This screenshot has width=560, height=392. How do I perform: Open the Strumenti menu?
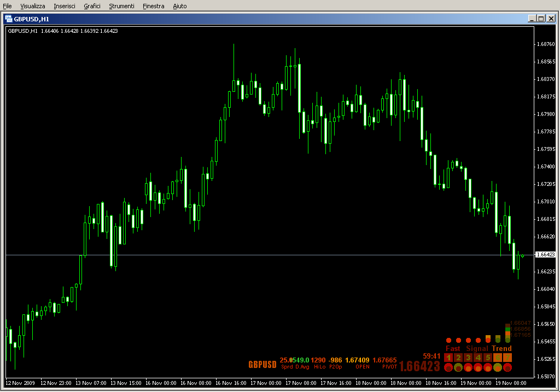click(121, 6)
